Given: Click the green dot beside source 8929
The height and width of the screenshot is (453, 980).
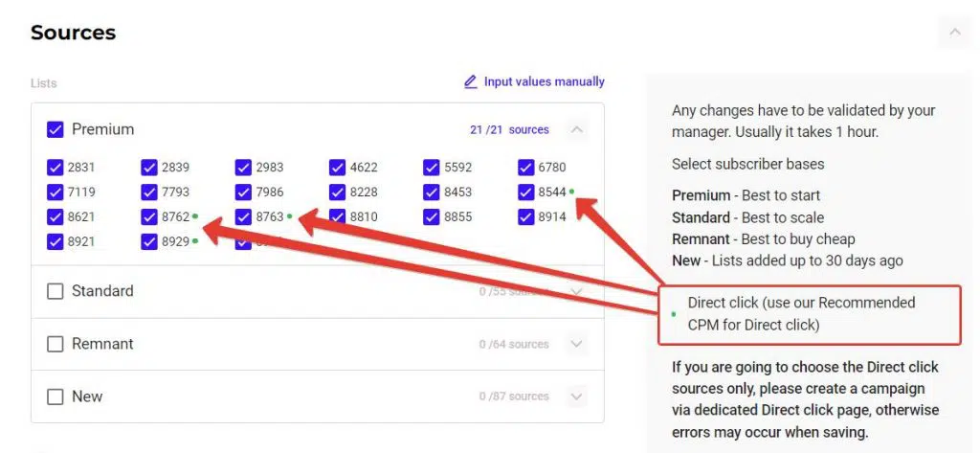Looking at the screenshot, I should click(x=195, y=241).
